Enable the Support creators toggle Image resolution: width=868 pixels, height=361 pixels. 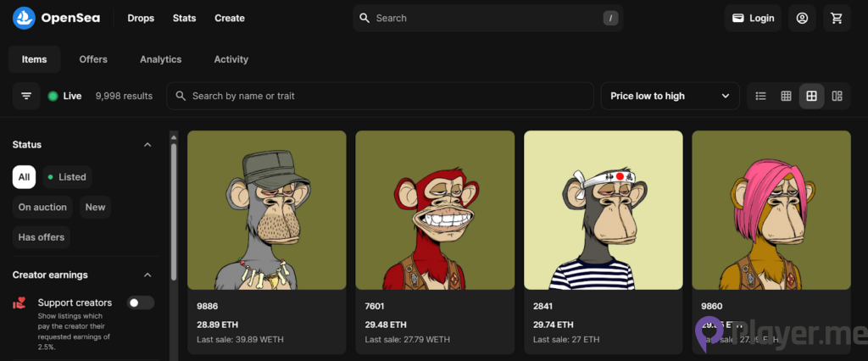[140, 303]
